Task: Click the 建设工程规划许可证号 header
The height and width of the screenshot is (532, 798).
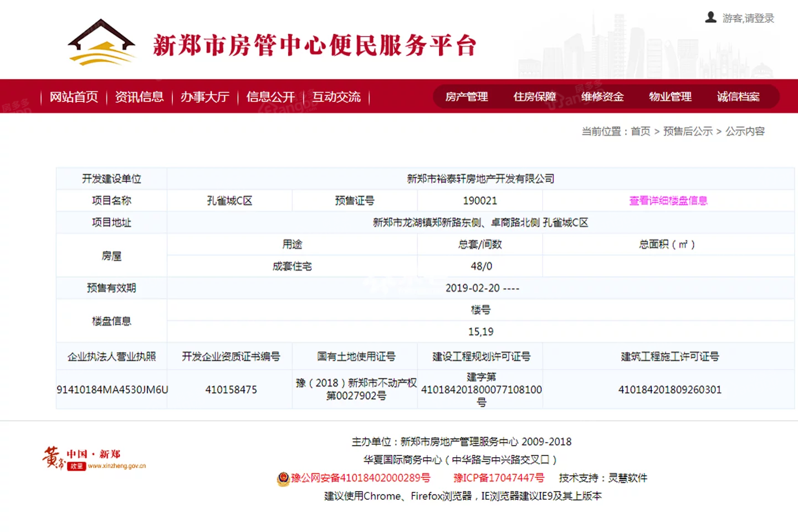Action: coord(481,357)
